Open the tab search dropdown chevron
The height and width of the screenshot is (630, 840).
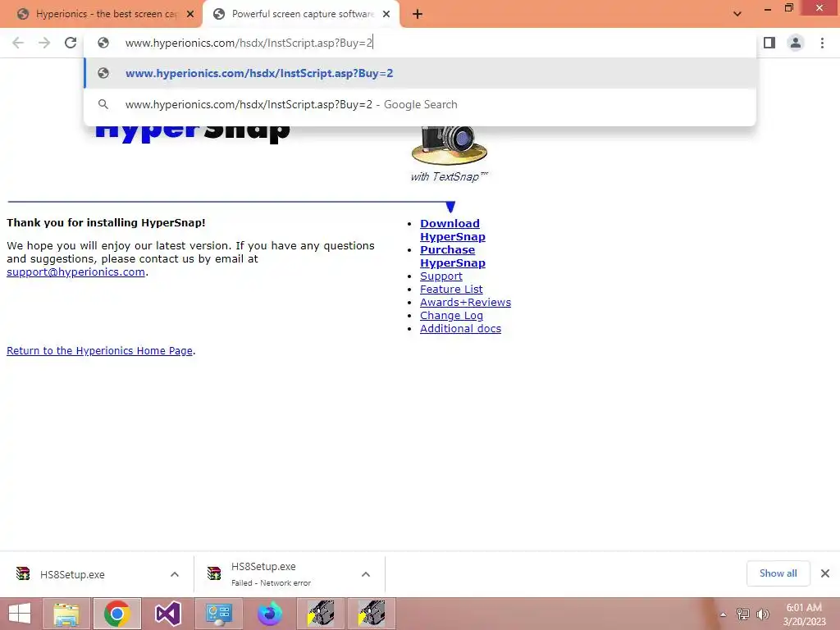(x=737, y=14)
